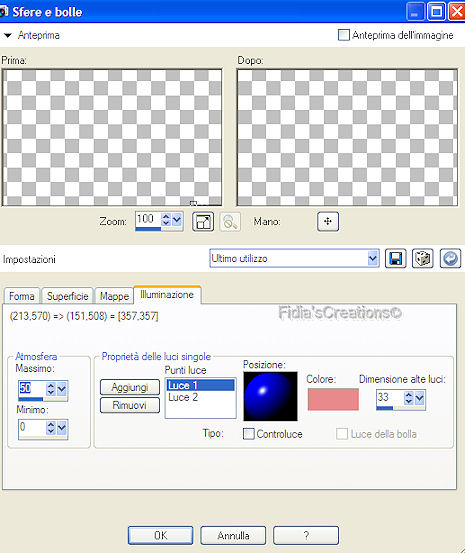The height and width of the screenshot is (553, 465).
Task: Click the Aggiungi light button
Action: [130, 387]
